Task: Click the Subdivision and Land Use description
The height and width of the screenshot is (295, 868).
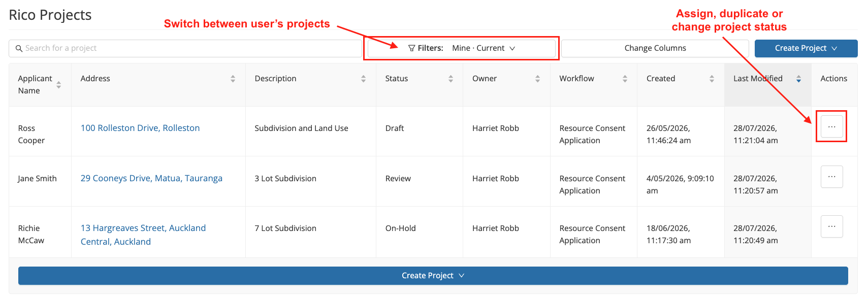Action: click(301, 128)
